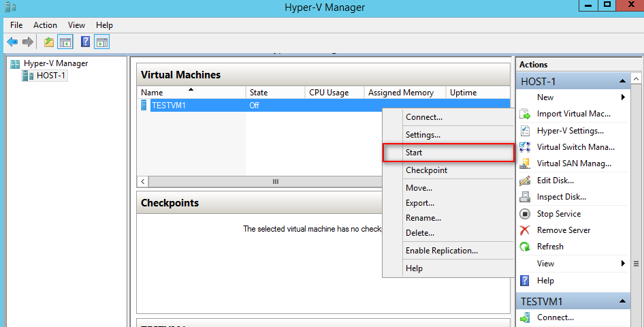The height and width of the screenshot is (327, 644).
Task: Click the Hyper-V Manager tree root label
Action: (56, 63)
